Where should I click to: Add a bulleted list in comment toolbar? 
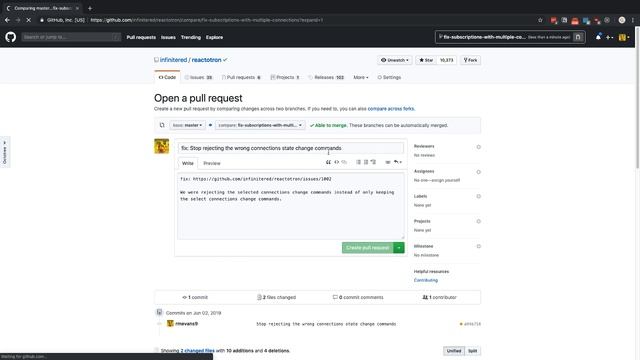coord(358,162)
